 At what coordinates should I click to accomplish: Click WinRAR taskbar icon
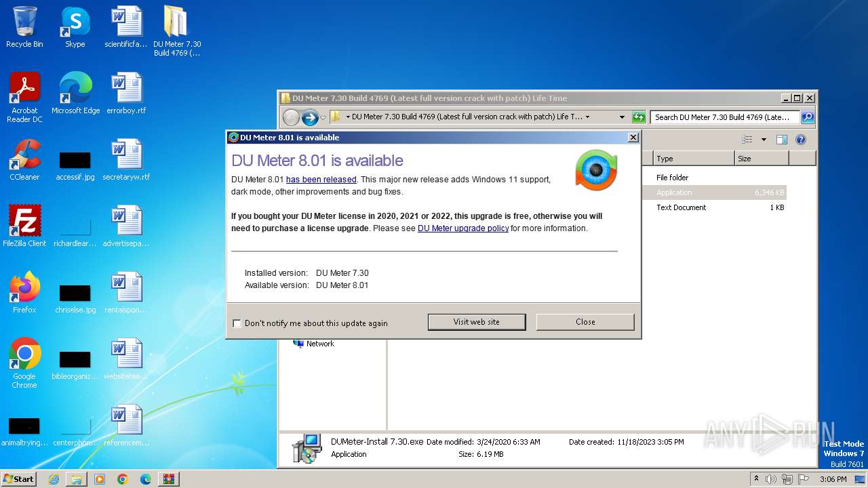(168, 479)
